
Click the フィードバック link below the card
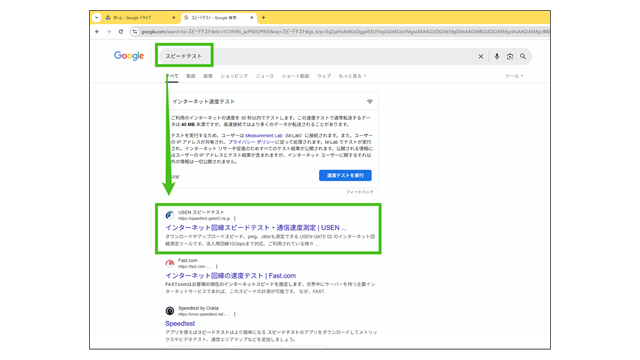click(360, 192)
